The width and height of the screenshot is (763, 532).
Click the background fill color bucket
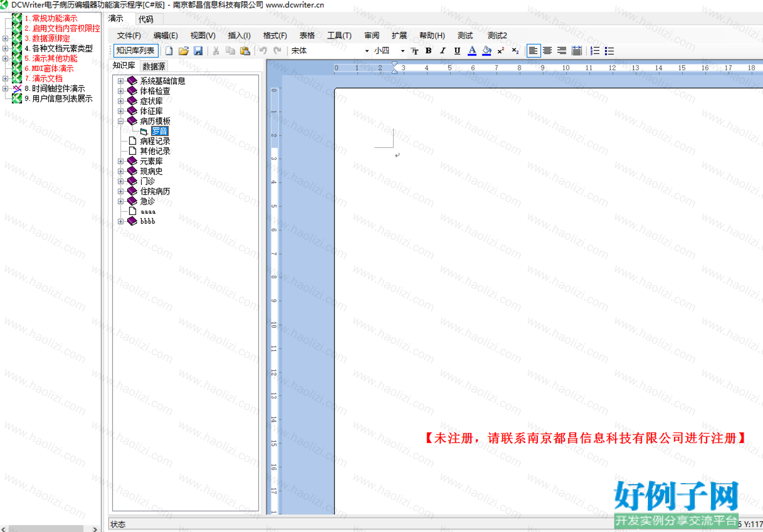[487, 51]
